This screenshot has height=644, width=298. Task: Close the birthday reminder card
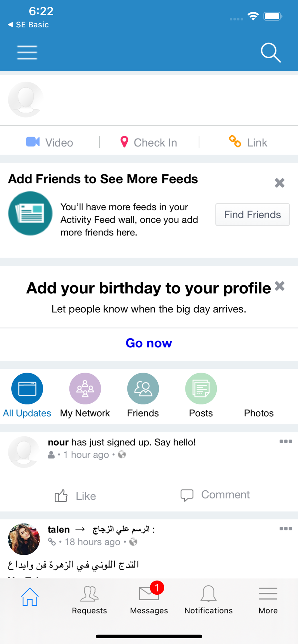point(280,286)
